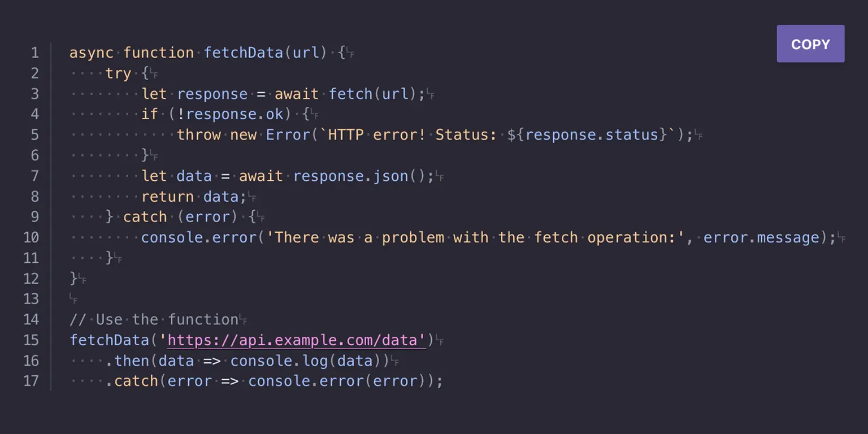
Task: Select line number 1 in the gutter
Action: pyautogui.click(x=35, y=53)
